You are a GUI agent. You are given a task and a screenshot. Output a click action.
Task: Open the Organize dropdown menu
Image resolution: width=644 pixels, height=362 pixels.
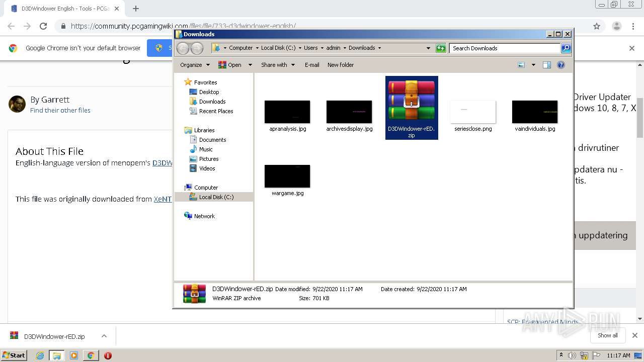click(195, 65)
